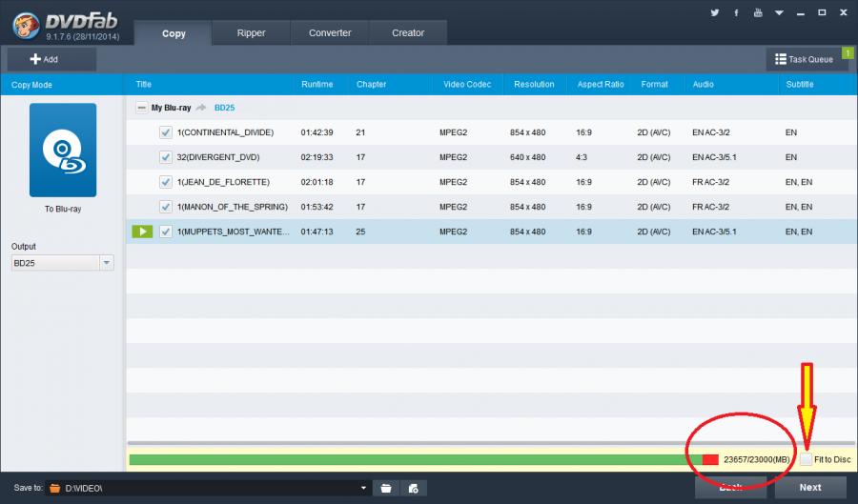Viewport: 858px width, 504px height.
Task: Open the Task Queue
Action: click(807, 59)
